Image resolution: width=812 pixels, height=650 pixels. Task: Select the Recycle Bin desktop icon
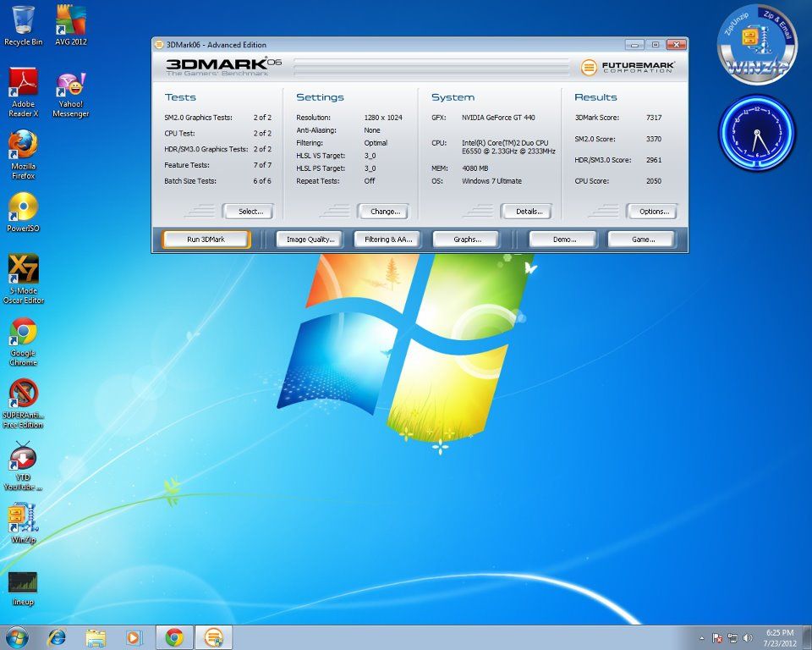[23, 25]
